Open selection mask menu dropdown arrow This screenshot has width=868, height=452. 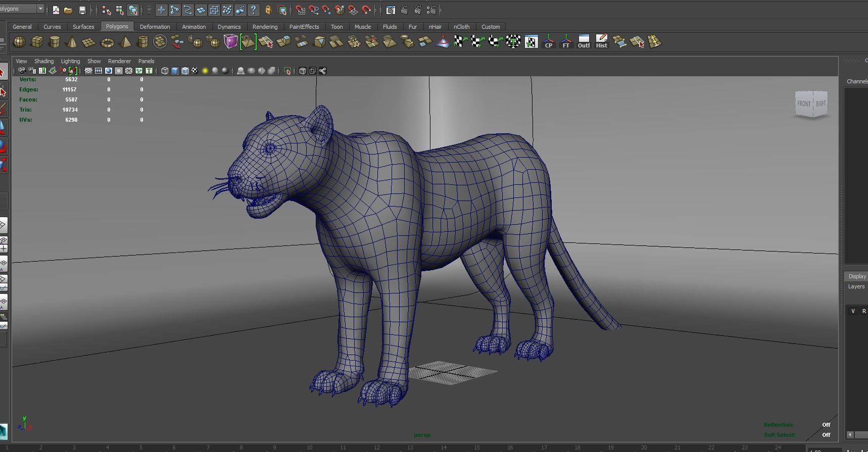pos(149,10)
